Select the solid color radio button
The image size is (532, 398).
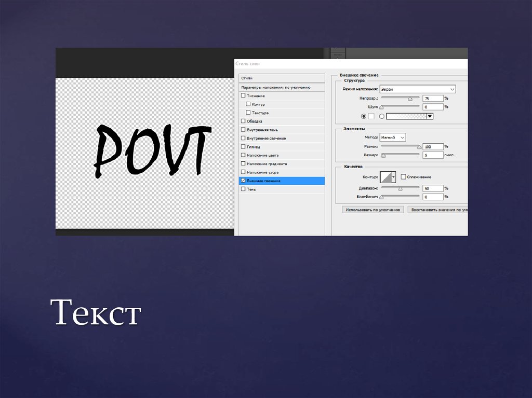point(364,116)
